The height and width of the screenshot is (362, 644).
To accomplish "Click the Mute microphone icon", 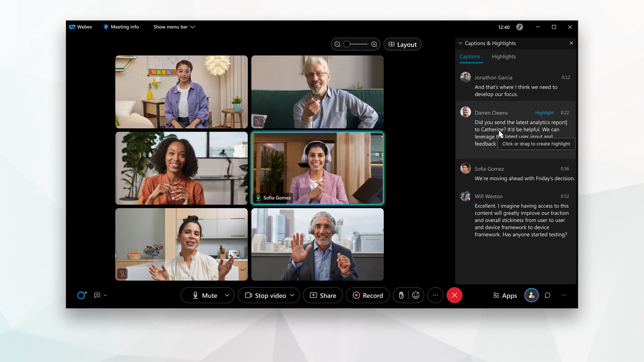I will point(195,295).
